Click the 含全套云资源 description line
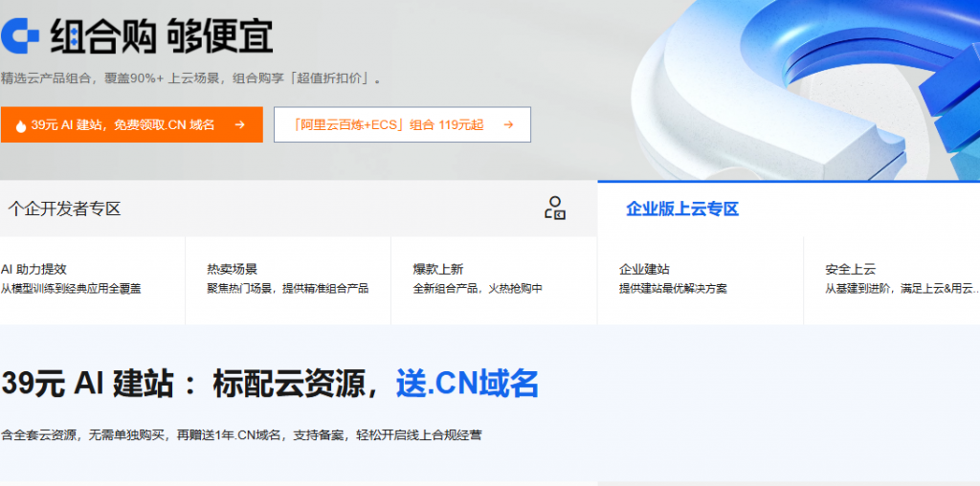This screenshot has height=486, width=980. pos(241,435)
